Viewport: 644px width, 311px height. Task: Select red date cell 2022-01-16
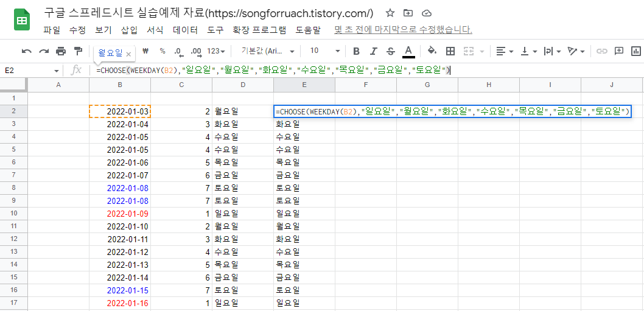click(120, 303)
